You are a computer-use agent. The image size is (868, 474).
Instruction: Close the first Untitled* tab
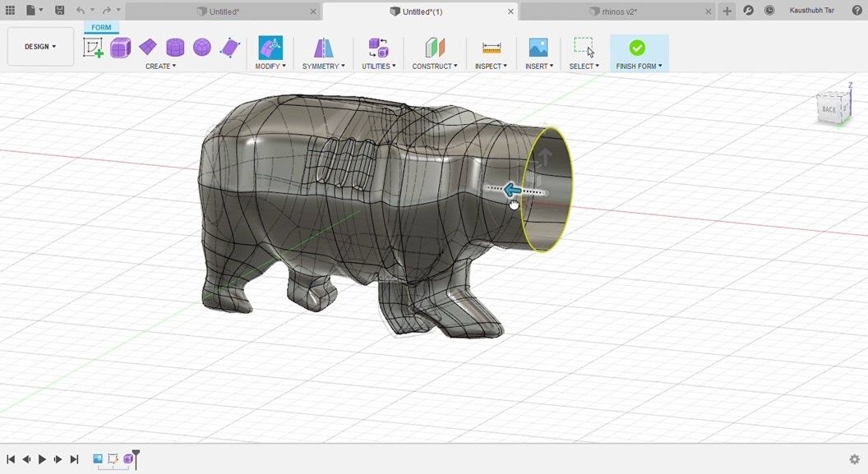click(x=313, y=12)
